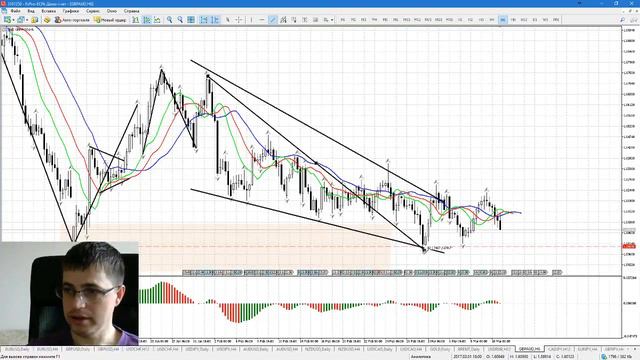The width and height of the screenshot is (640, 360).
Task: Switch chart to bar chart
Action: tap(136, 20)
